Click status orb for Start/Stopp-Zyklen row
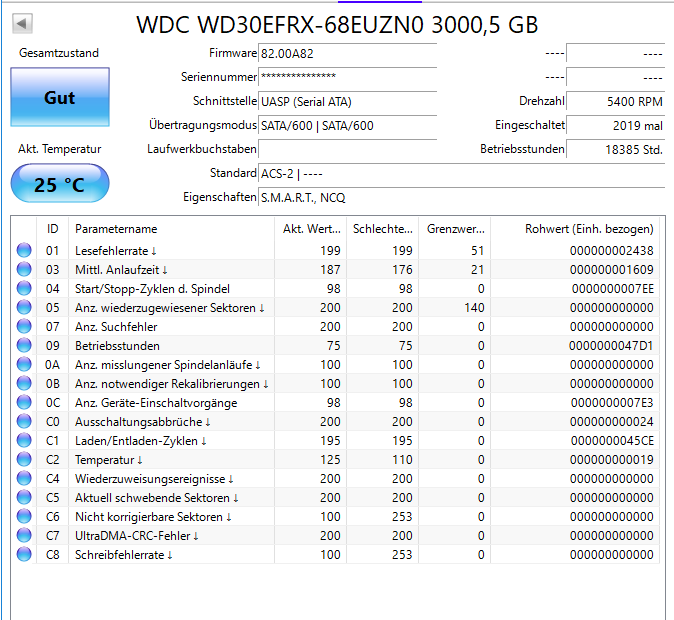Screen dimensions: 674x620 pyautogui.click(x=24, y=288)
